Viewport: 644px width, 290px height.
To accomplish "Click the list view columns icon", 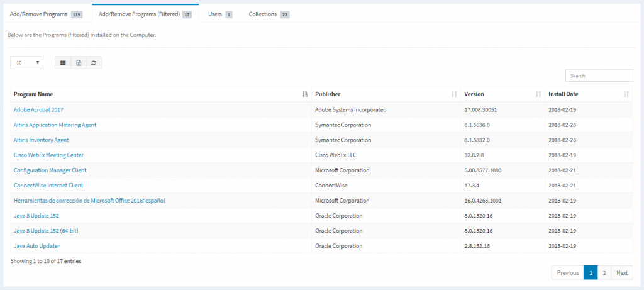I will [63, 63].
